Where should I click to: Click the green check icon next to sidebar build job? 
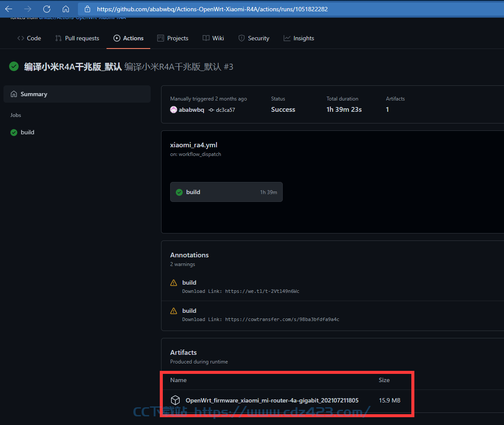coord(14,133)
